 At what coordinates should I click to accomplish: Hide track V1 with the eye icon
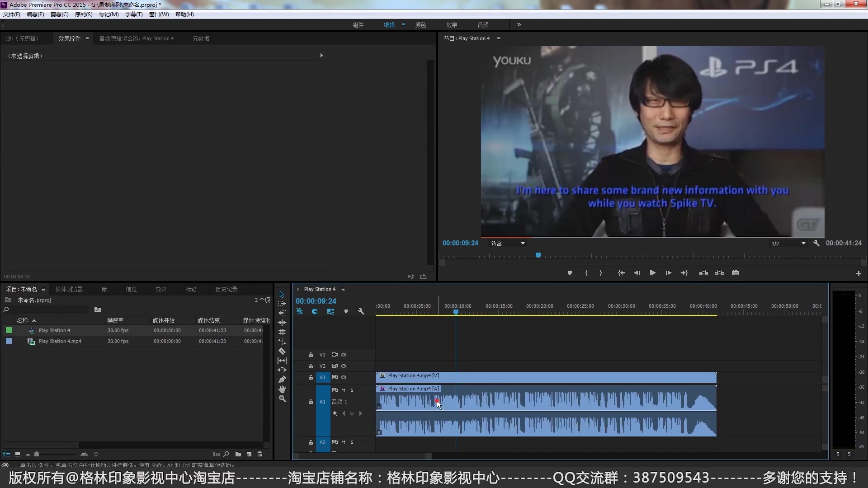(x=344, y=377)
